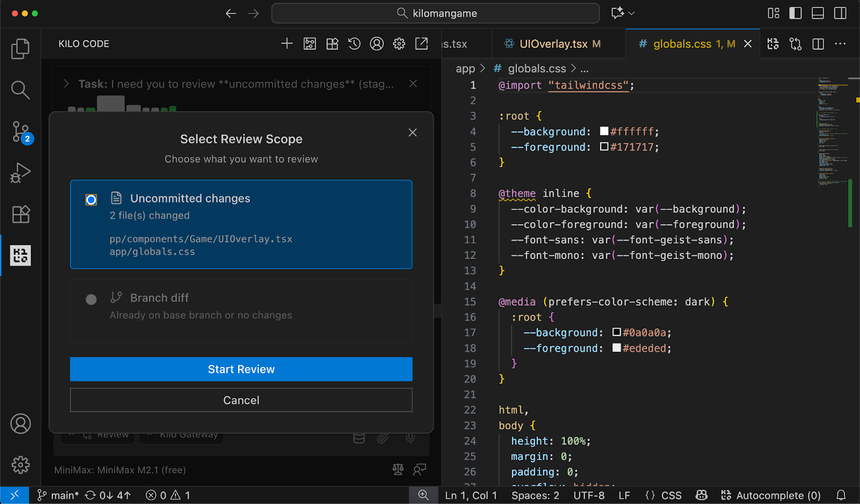This screenshot has width=860, height=504.
Task: Open Source Control view with 2 changes
Action: point(20,131)
